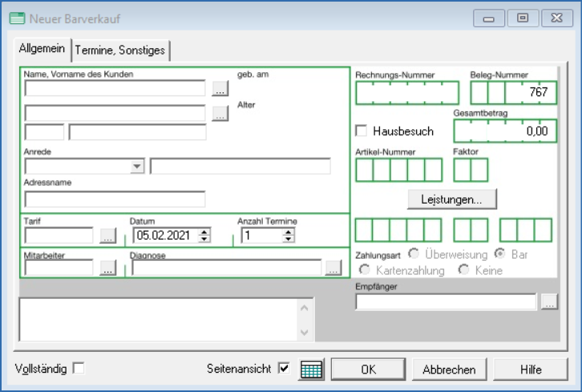
Task: Switch to the Termine, Sonstiges tab
Action: pyautogui.click(x=120, y=50)
